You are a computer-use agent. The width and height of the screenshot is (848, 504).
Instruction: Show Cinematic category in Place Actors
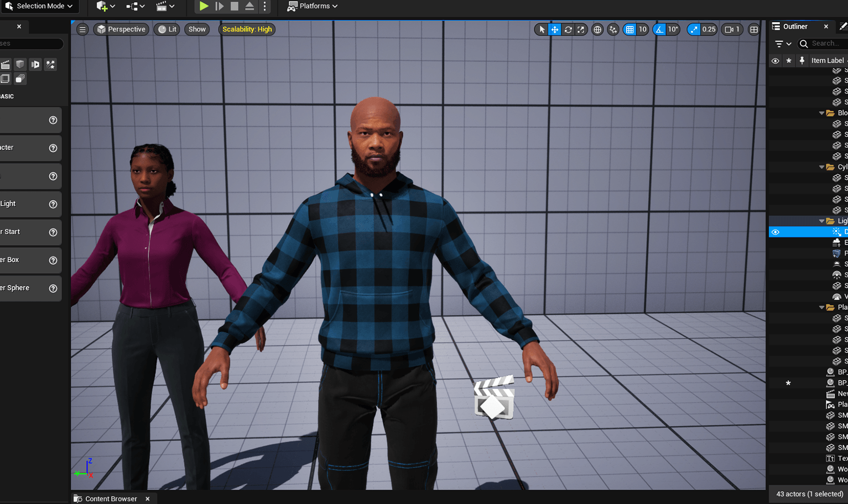(x=6, y=65)
